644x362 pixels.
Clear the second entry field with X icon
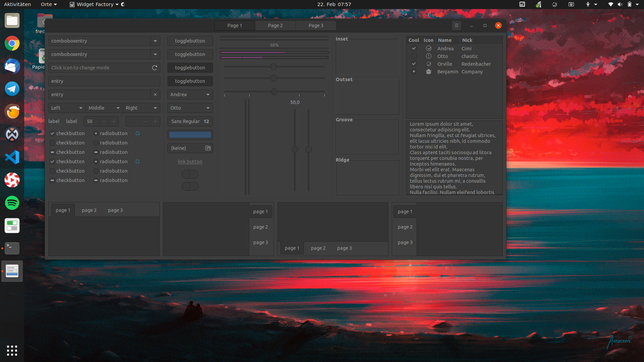pos(155,95)
